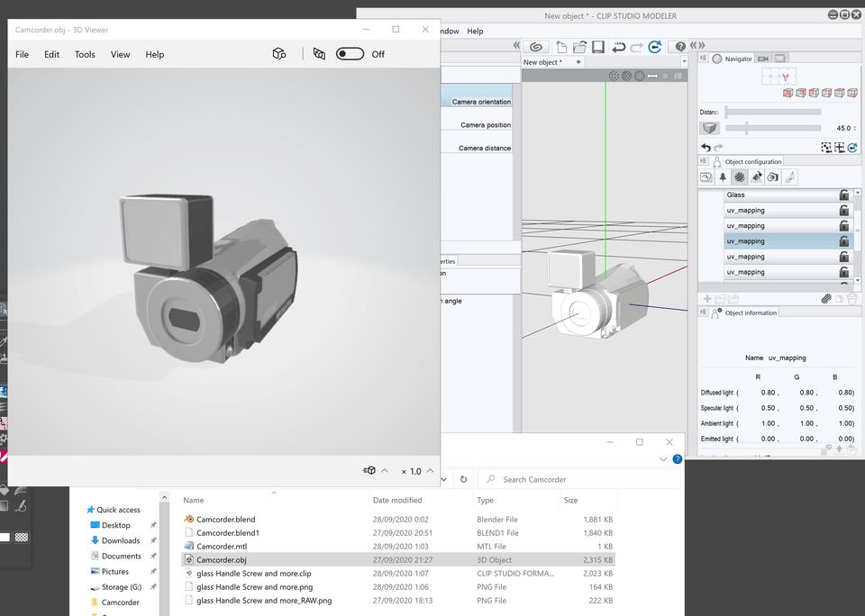Image resolution: width=865 pixels, height=616 pixels.
Task: Click the Distance slider in Navigator
Action: coord(773,112)
